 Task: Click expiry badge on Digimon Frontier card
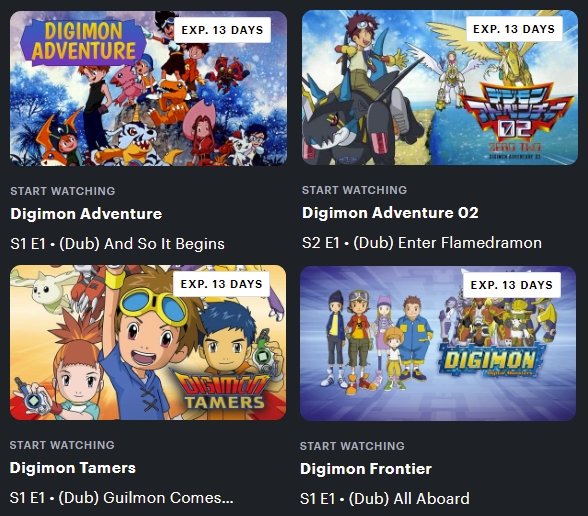click(x=512, y=285)
